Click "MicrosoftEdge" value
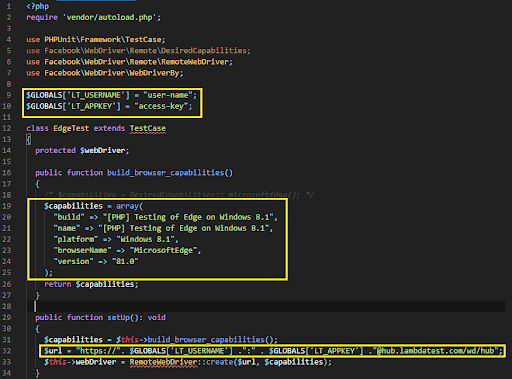512x379 pixels. (164, 250)
